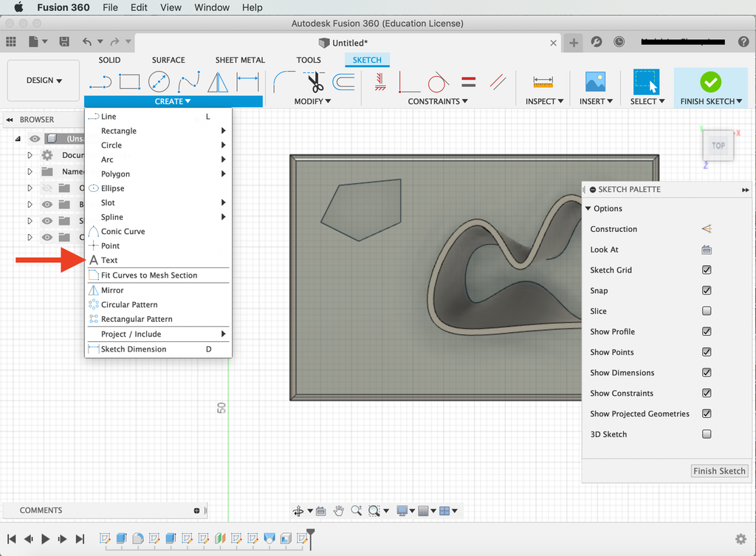The width and height of the screenshot is (756, 556).
Task: Enable the 3D Sketch checkbox
Action: pos(707,434)
